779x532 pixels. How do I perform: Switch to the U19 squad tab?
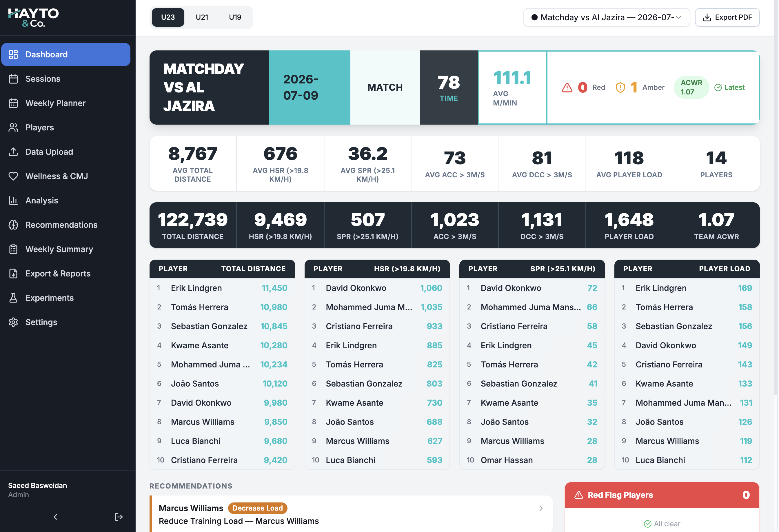(x=235, y=17)
